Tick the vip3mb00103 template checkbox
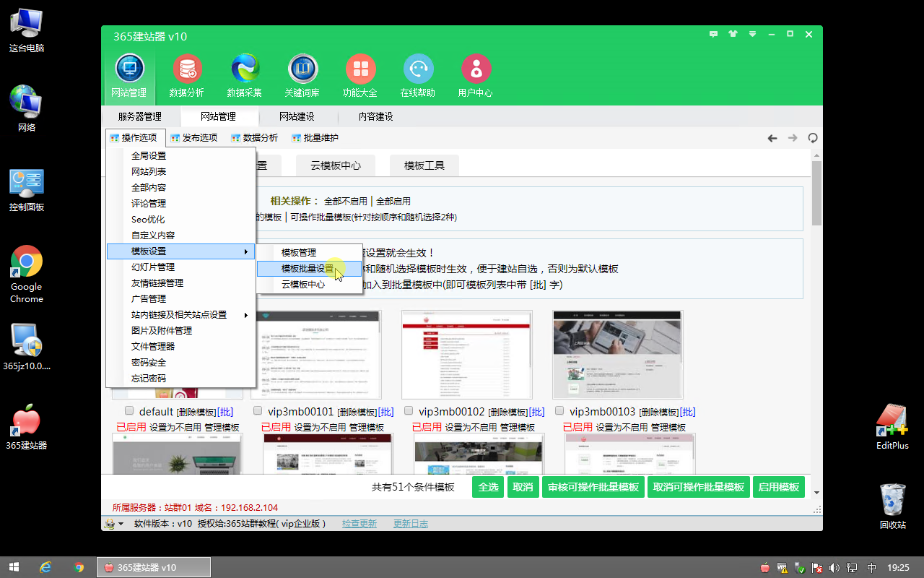924x578 pixels. [x=560, y=410]
